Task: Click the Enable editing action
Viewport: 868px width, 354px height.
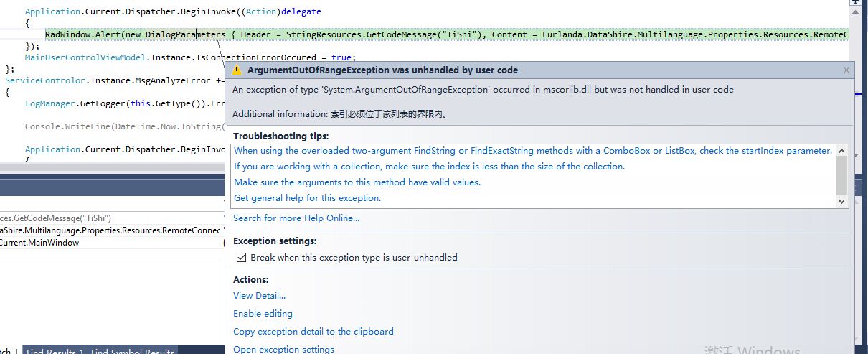Action: (x=263, y=314)
